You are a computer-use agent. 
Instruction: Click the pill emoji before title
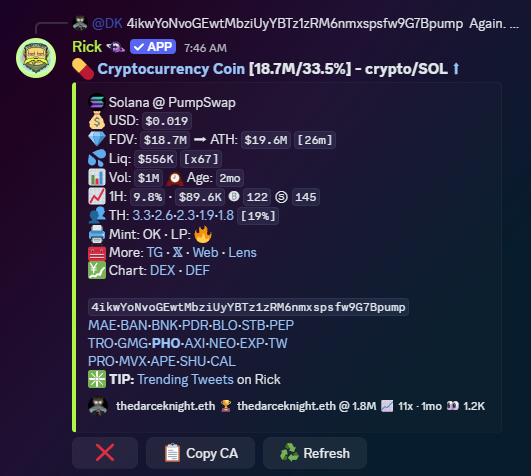(x=83, y=69)
